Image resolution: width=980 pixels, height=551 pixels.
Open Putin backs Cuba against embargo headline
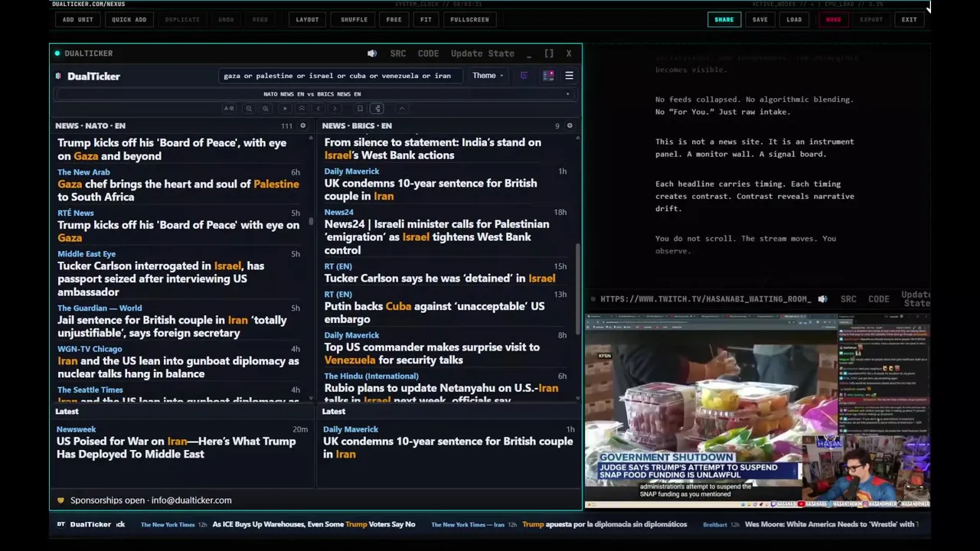click(434, 312)
